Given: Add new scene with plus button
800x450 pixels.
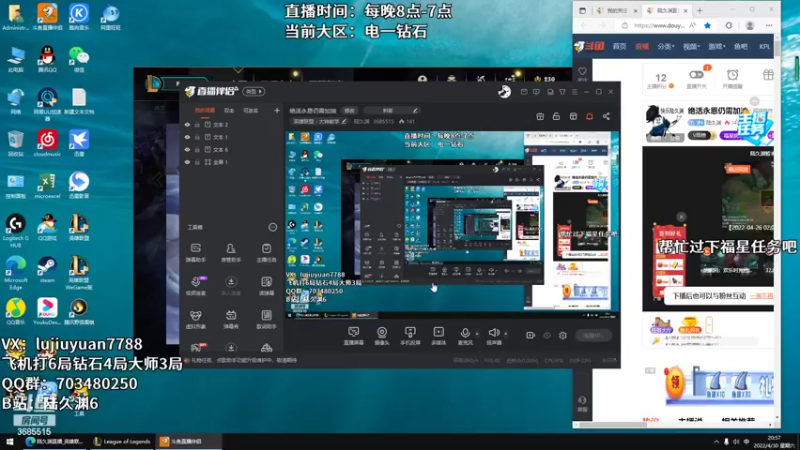Looking at the screenshot, I should pyautogui.click(x=277, y=110).
